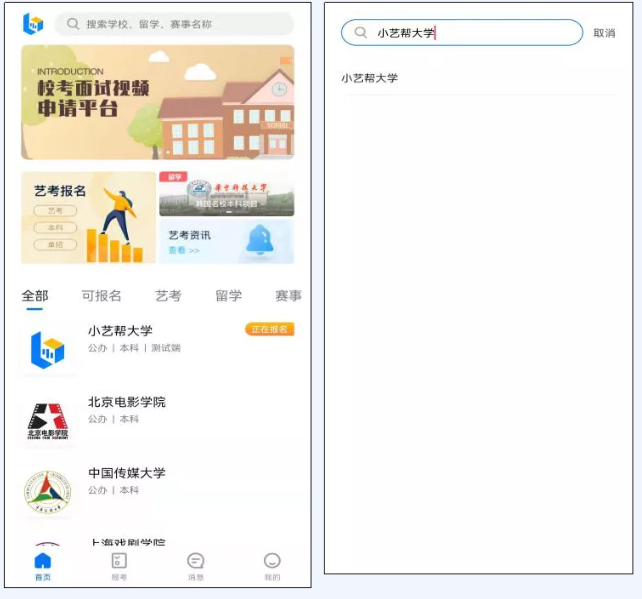
Task: Tap the 小艺帮大学 school logo
Action: click(48, 349)
